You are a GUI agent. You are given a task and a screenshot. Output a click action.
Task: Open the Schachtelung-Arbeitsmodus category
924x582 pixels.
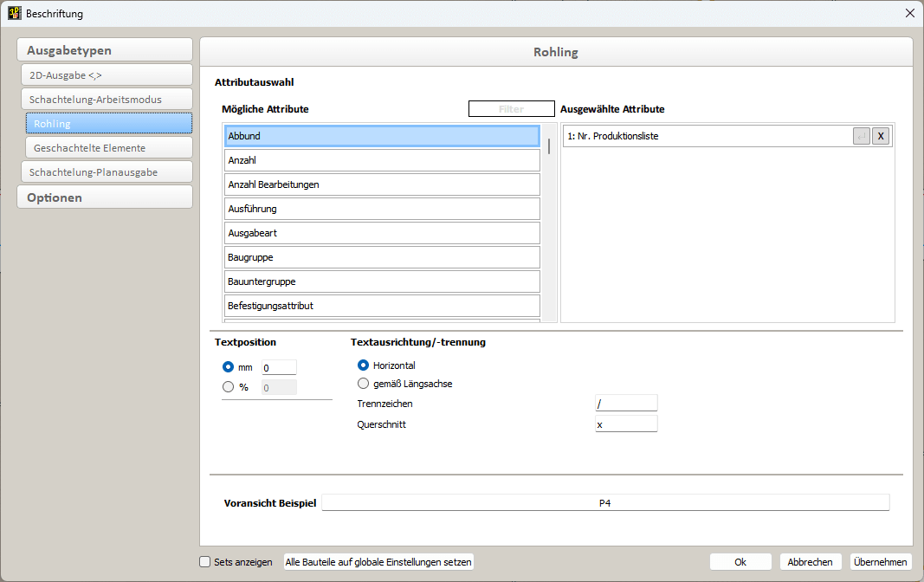[107, 99]
